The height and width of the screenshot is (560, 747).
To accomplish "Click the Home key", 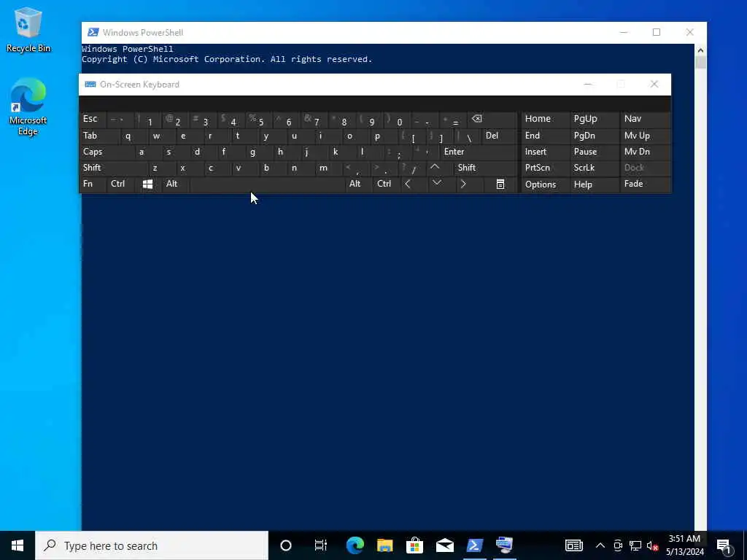I will [x=544, y=119].
